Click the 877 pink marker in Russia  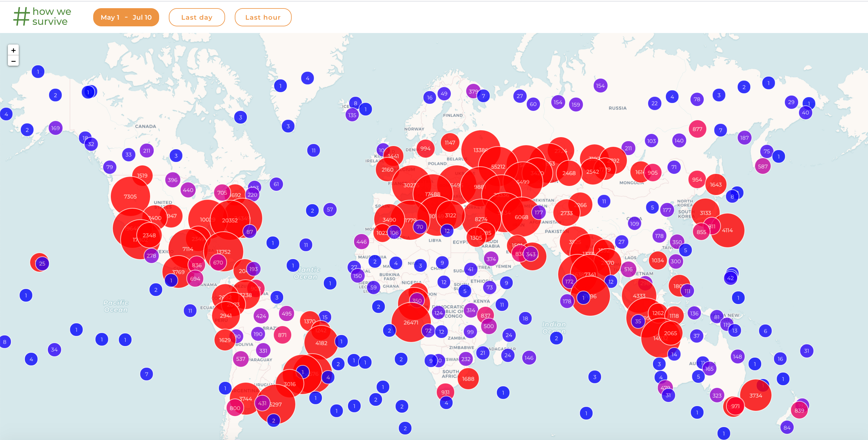coord(697,129)
